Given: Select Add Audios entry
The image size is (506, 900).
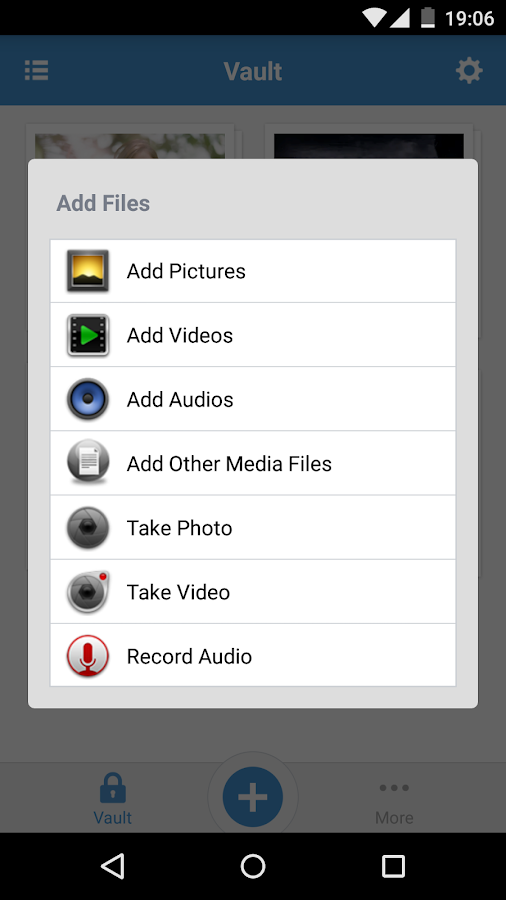Looking at the screenshot, I should (253, 399).
